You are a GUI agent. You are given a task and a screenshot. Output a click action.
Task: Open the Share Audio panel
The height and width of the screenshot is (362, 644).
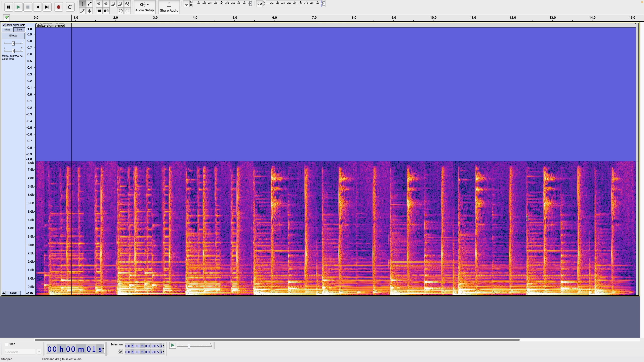tap(169, 7)
